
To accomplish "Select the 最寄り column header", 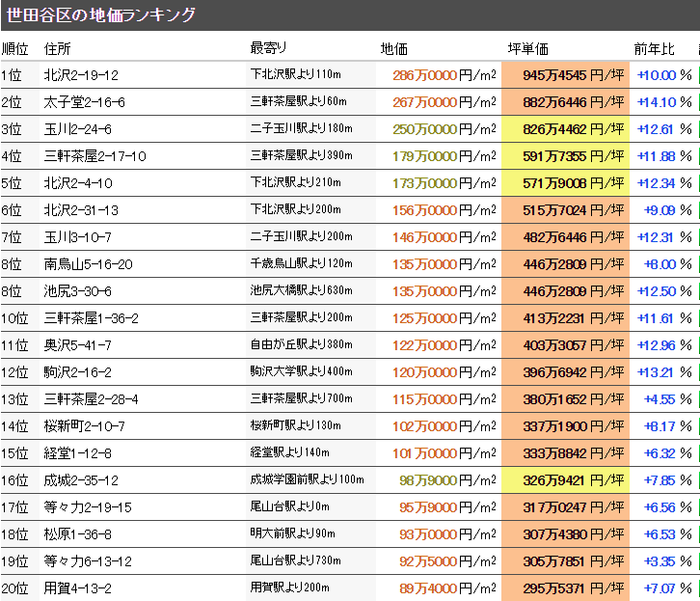I will pyautogui.click(x=268, y=48).
